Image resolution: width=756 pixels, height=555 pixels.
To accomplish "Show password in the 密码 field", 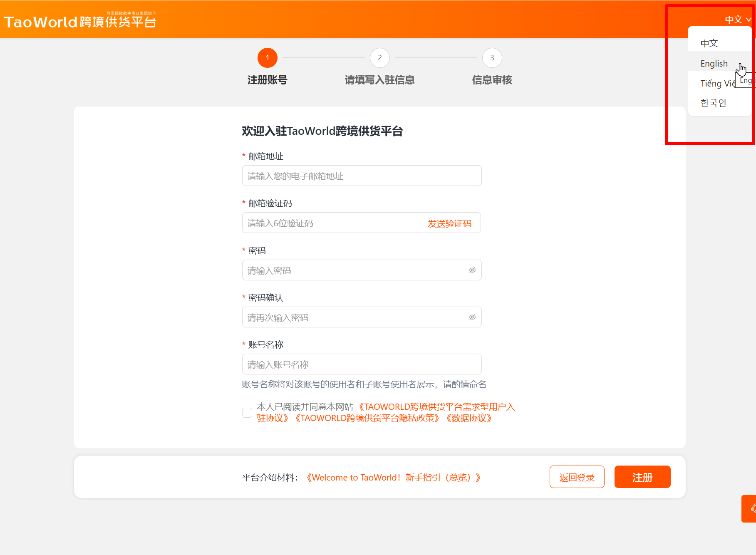I will coord(472,270).
